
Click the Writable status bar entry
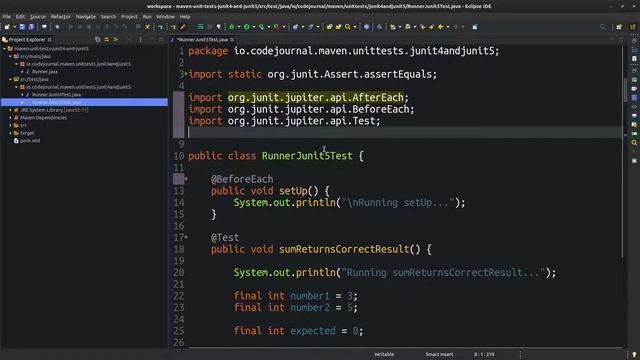coord(384,354)
